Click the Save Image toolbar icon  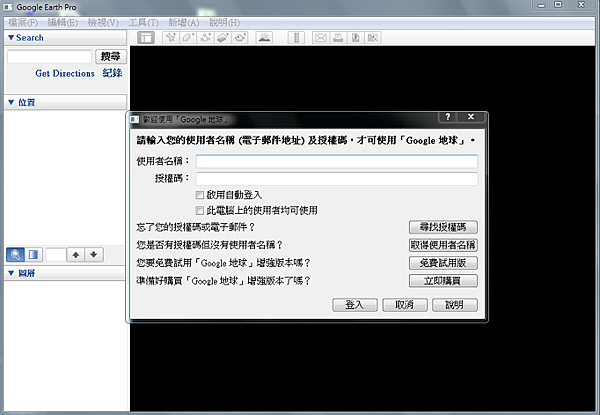355,38
